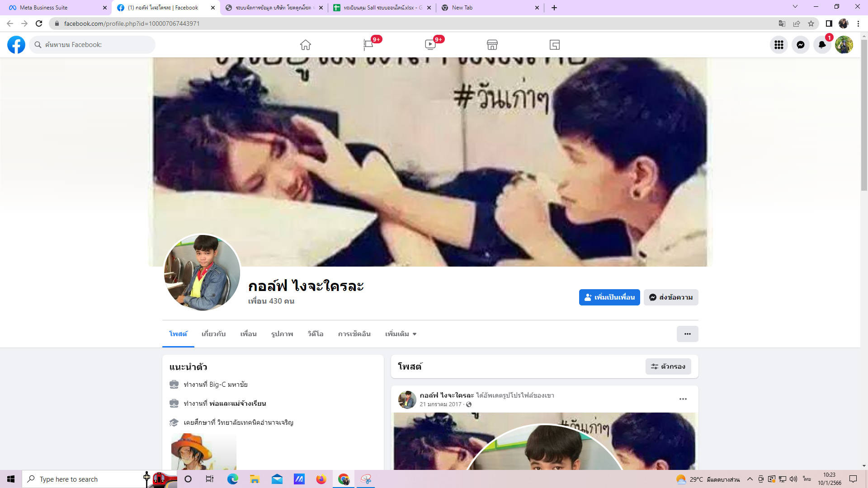Image resolution: width=868 pixels, height=488 pixels.
Task: Open the Messenger icon in header
Action: pos(800,45)
